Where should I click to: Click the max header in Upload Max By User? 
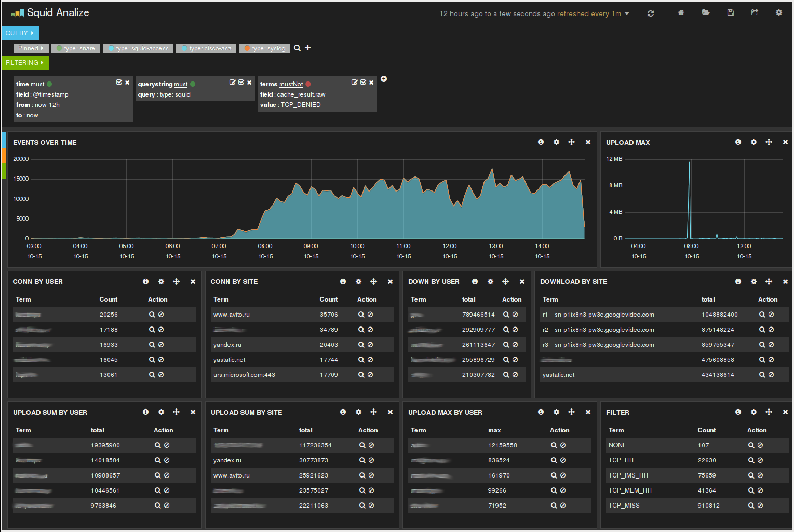point(494,430)
